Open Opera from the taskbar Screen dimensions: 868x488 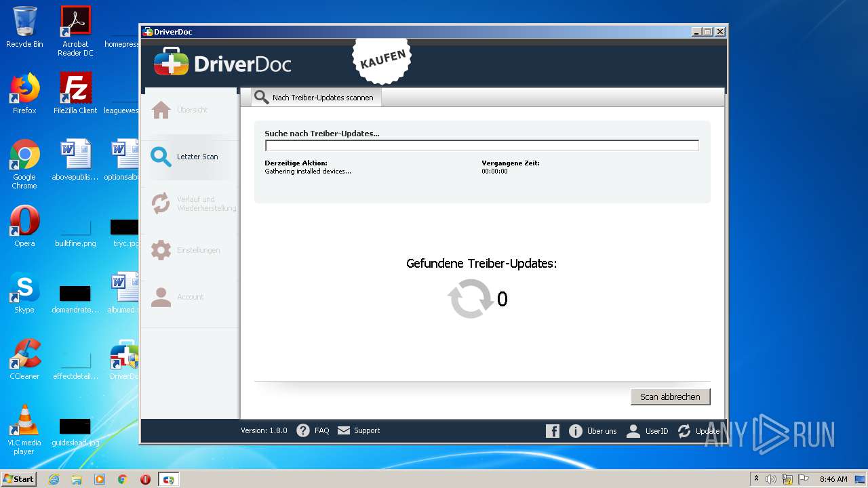[145, 479]
